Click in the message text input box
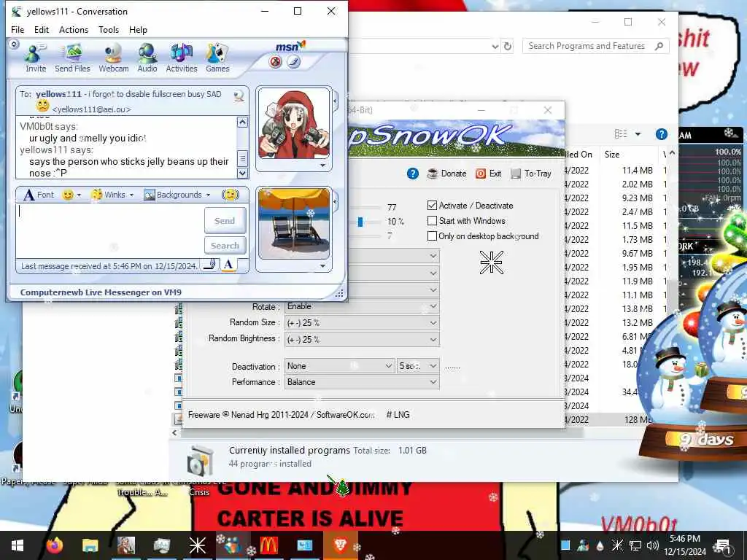747x560 pixels. coord(109,231)
